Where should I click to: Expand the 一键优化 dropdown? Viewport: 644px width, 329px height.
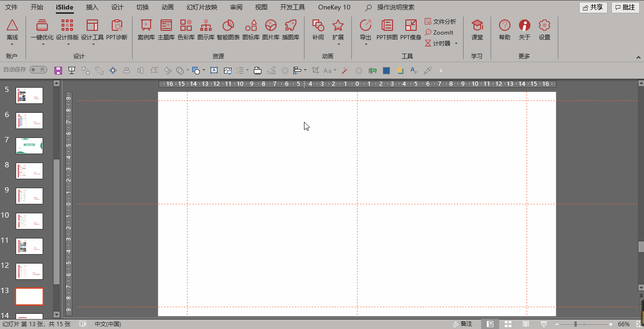tap(42, 45)
